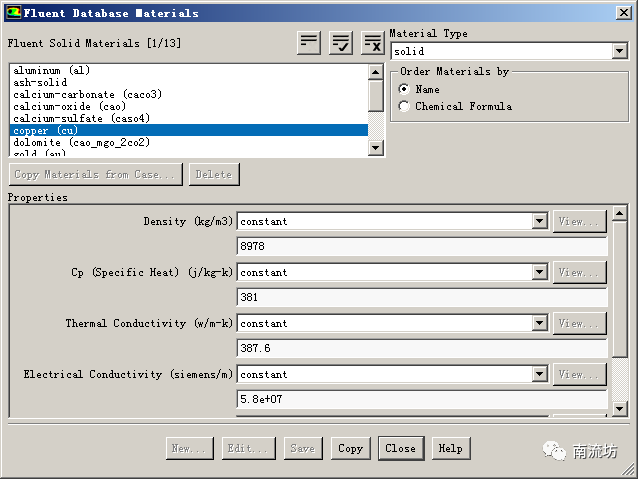Select aluminum (al) in the materials list
Viewport: 638px width, 479px height.
[x=189, y=70]
